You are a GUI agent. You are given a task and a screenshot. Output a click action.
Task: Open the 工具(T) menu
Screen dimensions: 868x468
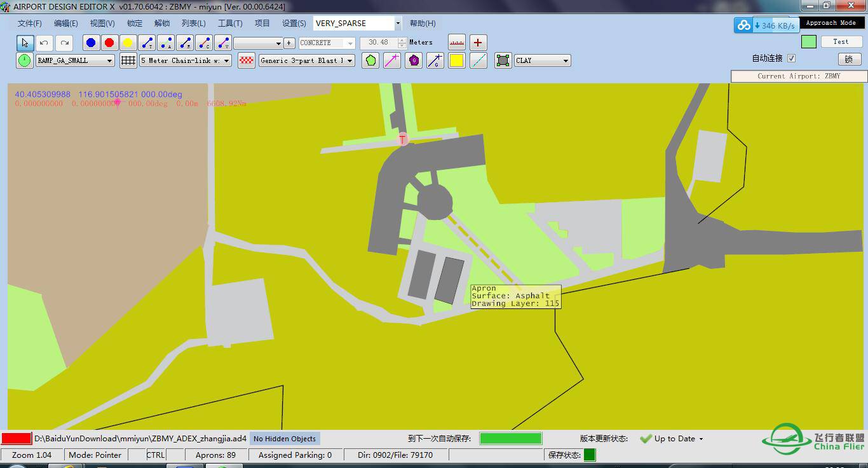230,24
